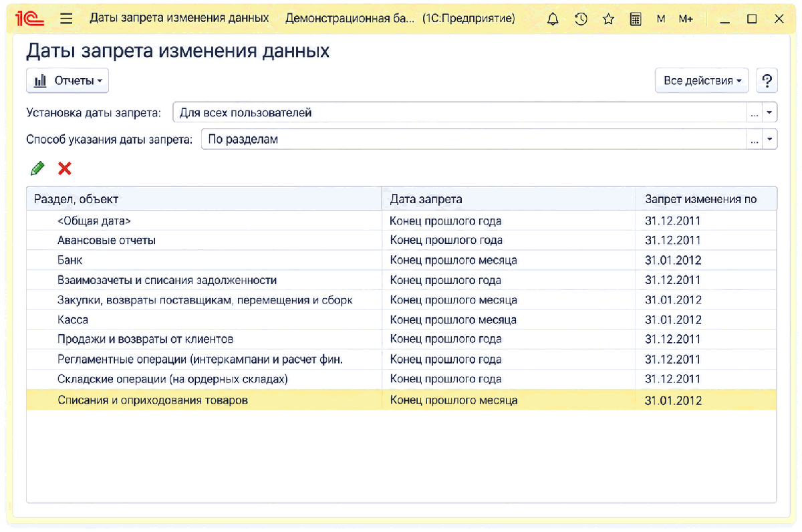Expand the Установка даты запрета dropdown arrow

click(x=770, y=113)
